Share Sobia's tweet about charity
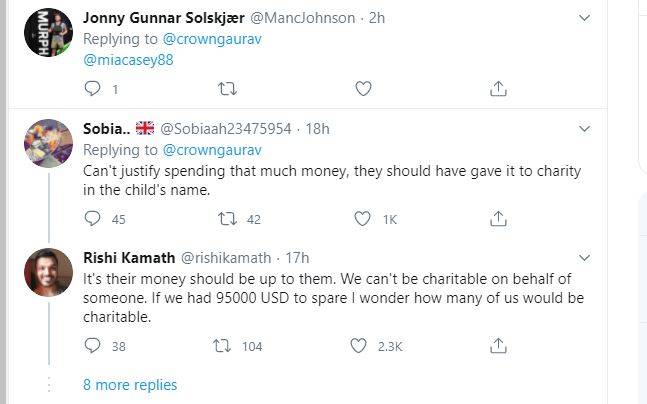Screen dimensions: 647x404 pyautogui.click(x=497, y=218)
